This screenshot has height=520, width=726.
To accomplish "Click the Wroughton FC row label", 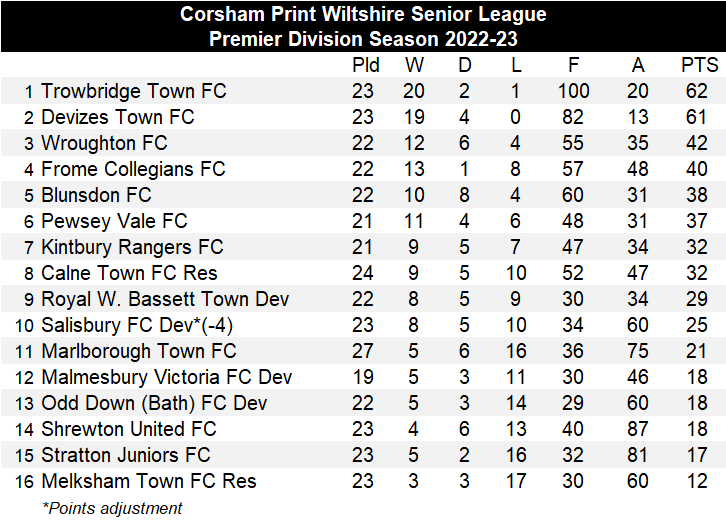I will (104, 143).
